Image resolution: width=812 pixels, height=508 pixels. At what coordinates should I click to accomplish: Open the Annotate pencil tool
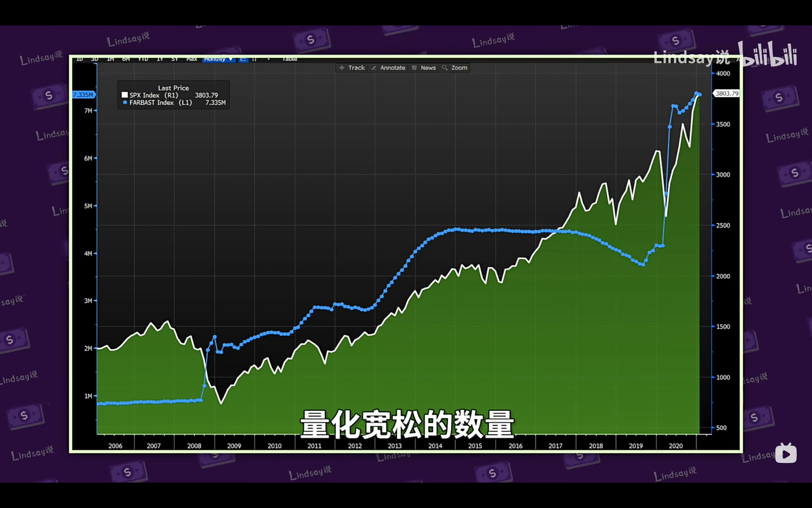point(388,68)
